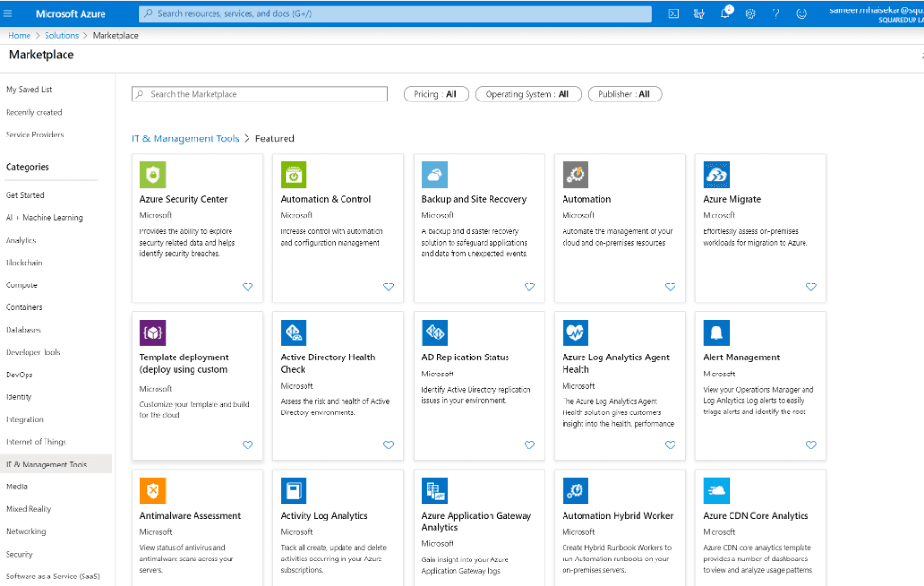The height and width of the screenshot is (586, 924).
Task: Click IT & Management Tools heading link
Action: pyautogui.click(x=185, y=138)
